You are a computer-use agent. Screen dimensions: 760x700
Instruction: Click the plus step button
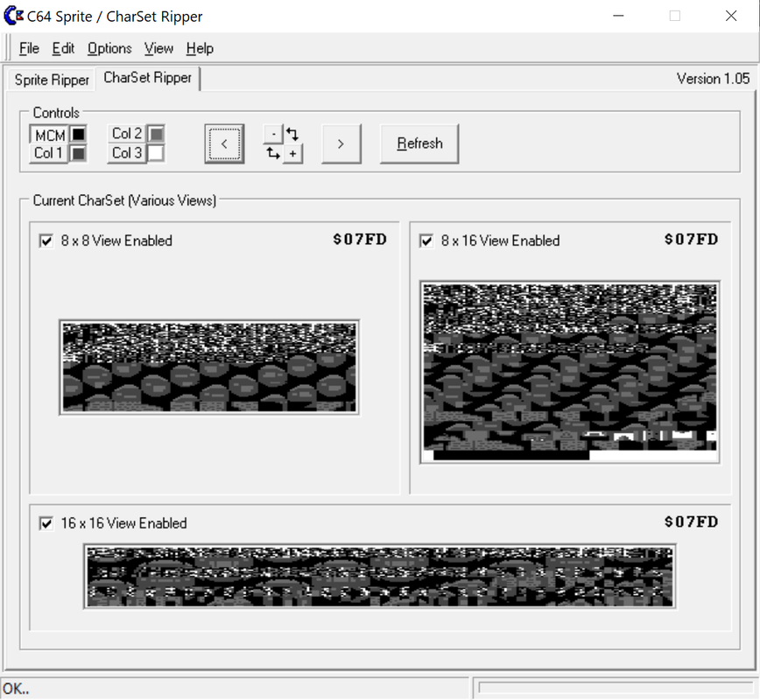(x=292, y=154)
